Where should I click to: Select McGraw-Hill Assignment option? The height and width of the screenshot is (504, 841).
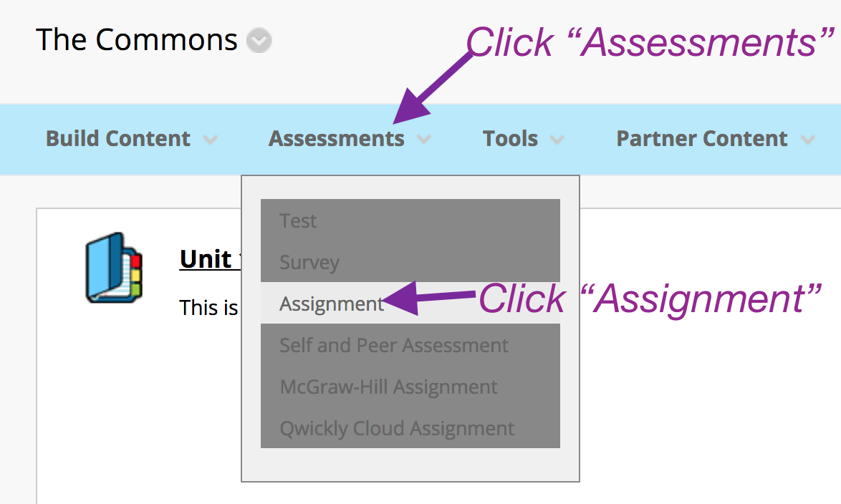pos(389,387)
